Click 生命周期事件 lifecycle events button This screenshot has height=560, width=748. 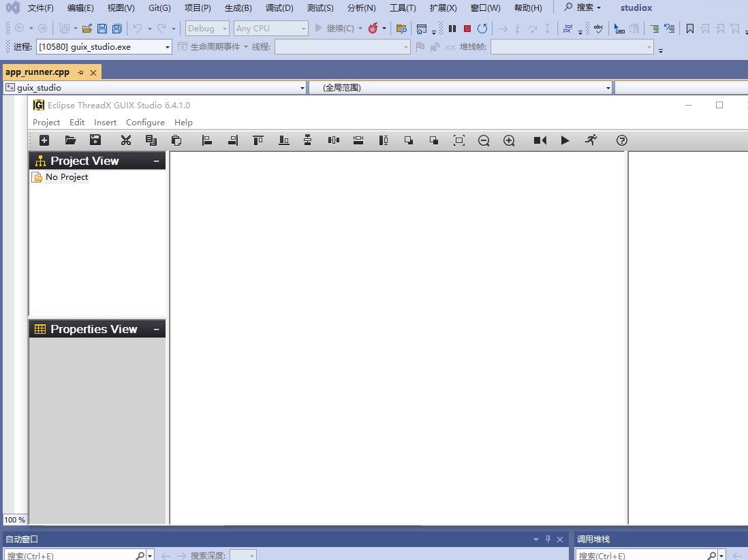[213, 47]
